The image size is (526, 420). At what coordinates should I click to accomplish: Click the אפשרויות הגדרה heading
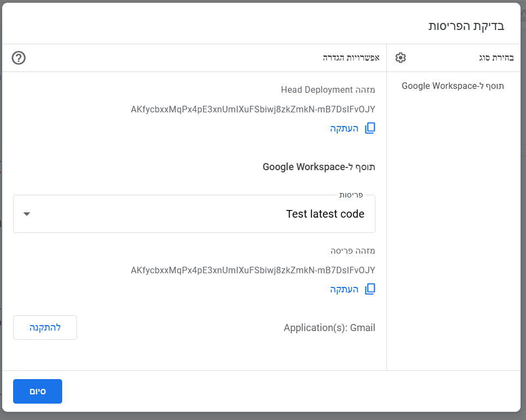pyautogui.click(x=351, y=58)
